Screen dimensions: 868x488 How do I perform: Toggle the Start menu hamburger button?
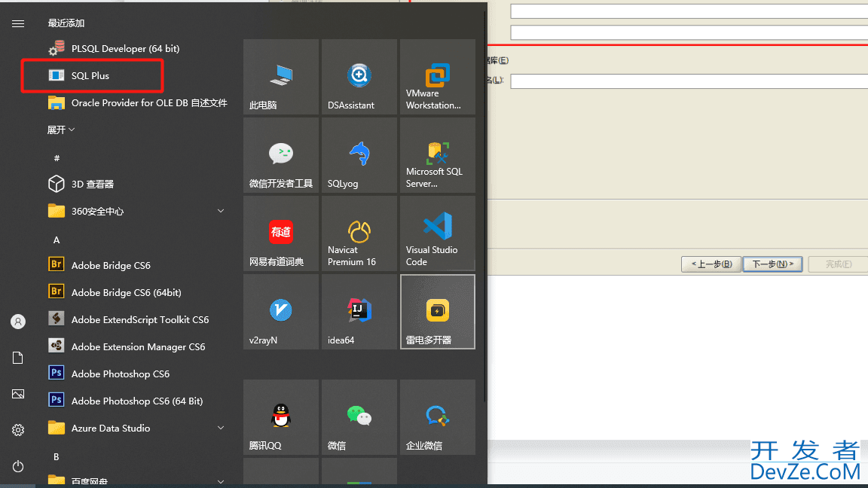18,23
